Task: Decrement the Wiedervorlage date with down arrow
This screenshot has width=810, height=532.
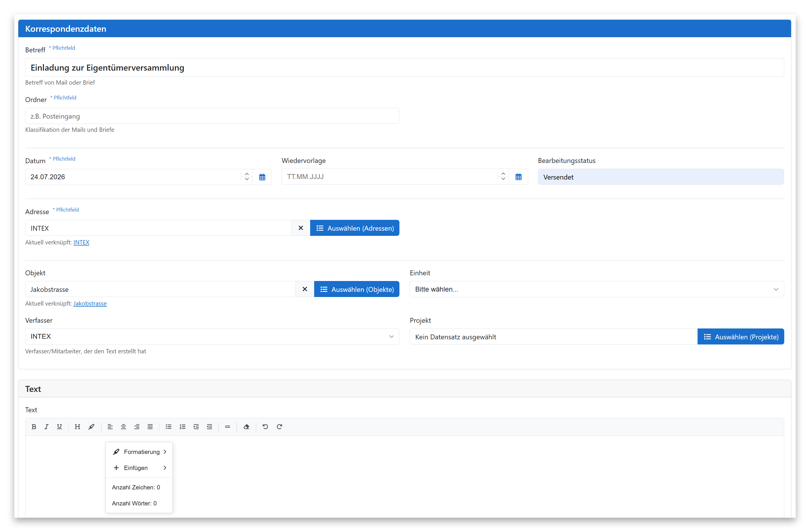Action: 503,179
